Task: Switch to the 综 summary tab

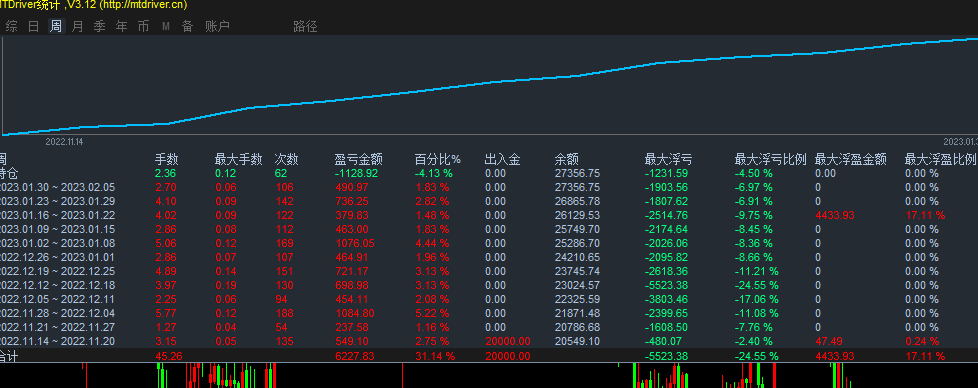Action: tap(11, 26)
